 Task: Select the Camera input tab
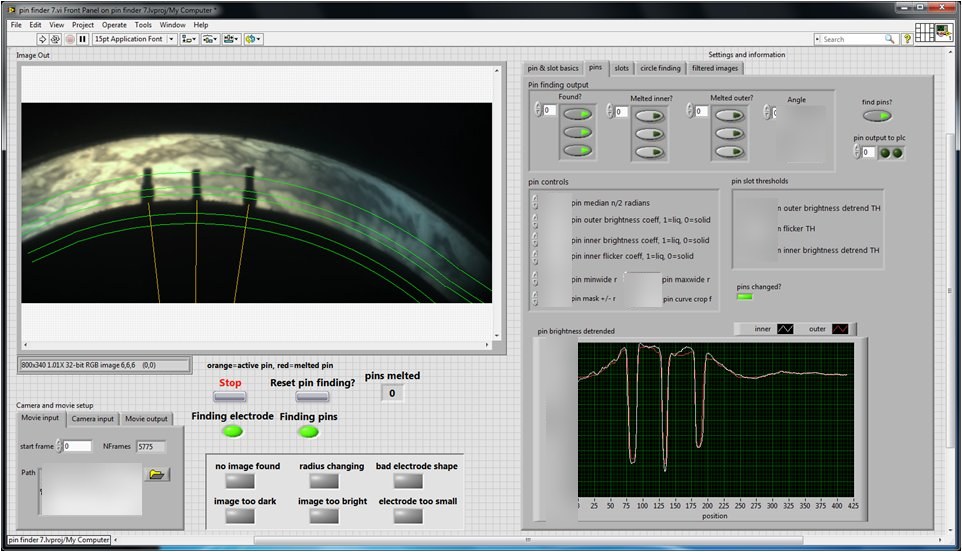click(93, 419)
